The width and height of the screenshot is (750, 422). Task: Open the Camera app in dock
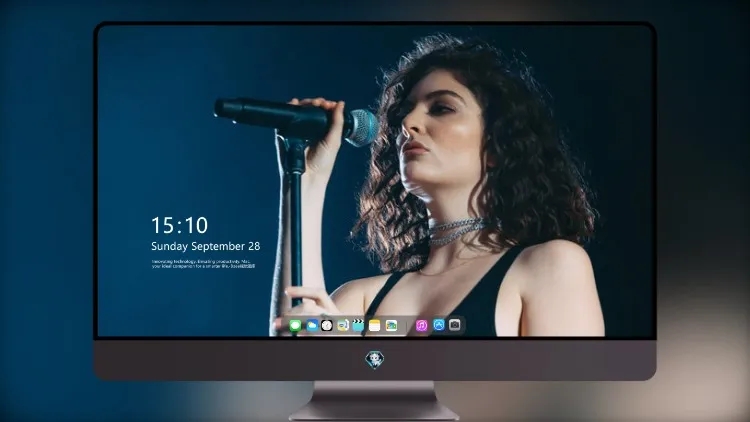(x=455, y=325)
